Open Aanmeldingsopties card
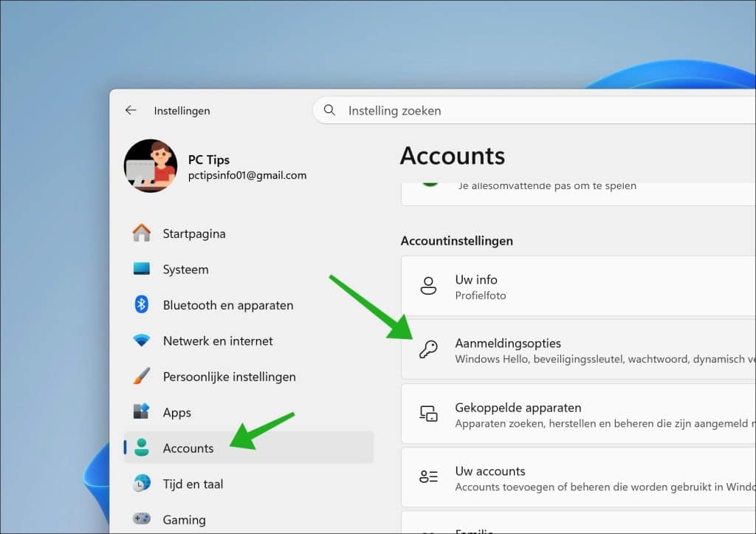Screen dimensions: 756x534 (x=579, y=350)
